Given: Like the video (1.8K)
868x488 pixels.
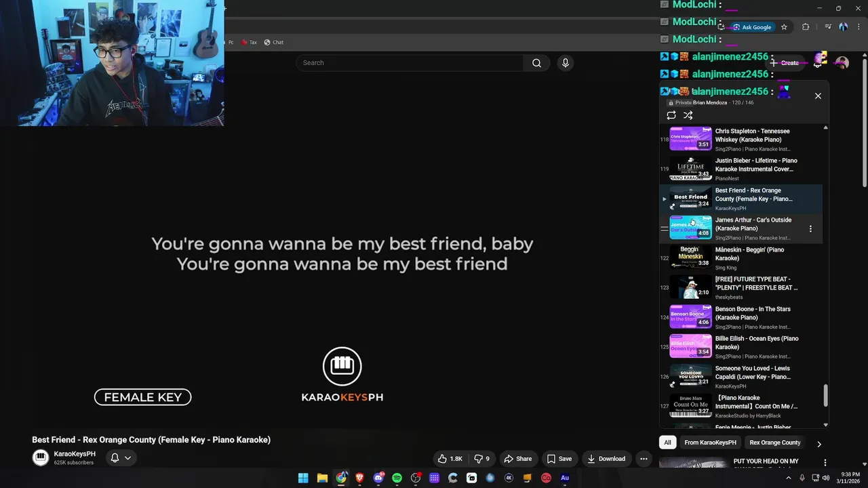Looking at the screenshot, I should tap(450, 459).
